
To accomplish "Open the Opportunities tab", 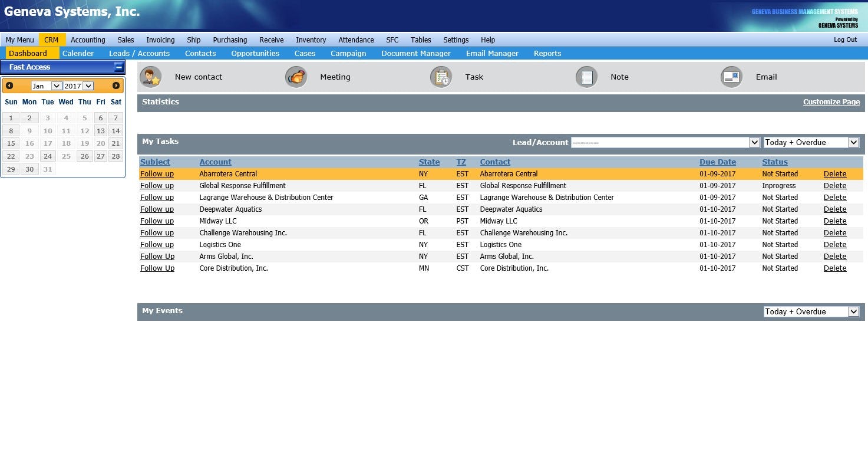I will (x=255, y=53).
